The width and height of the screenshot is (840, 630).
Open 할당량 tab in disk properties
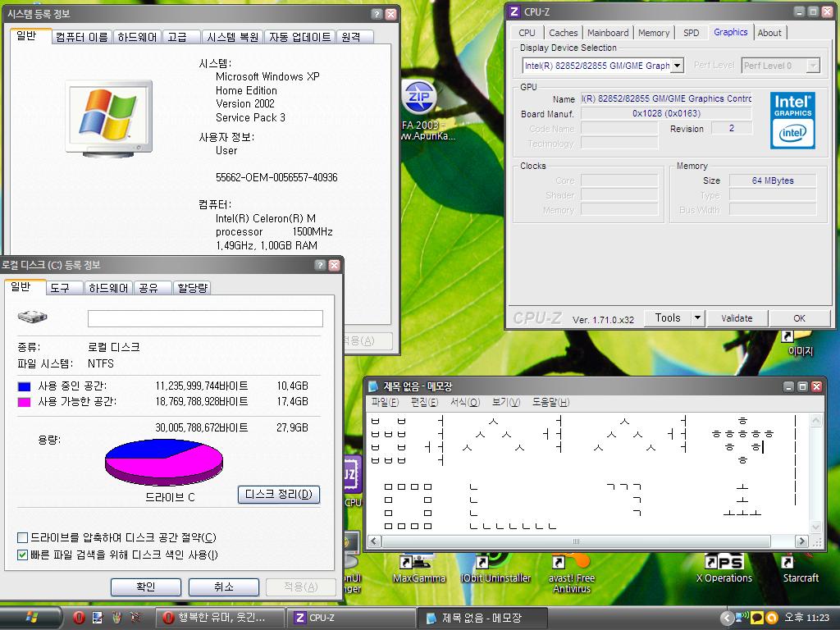click(192, 288)
